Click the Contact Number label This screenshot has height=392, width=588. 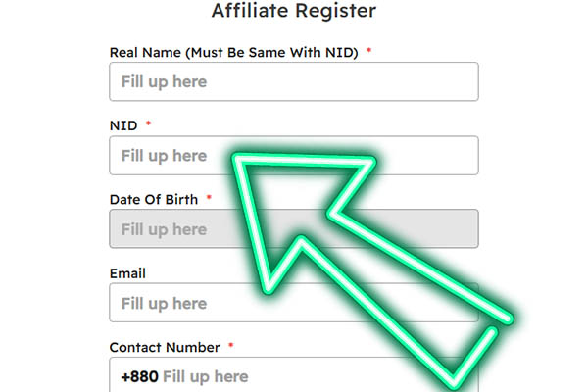[167, 347]
